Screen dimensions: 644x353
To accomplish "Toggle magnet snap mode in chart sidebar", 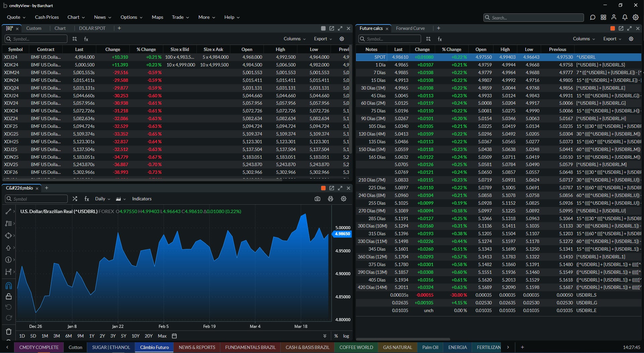I will pyautogui.click(x=9, y=286).
